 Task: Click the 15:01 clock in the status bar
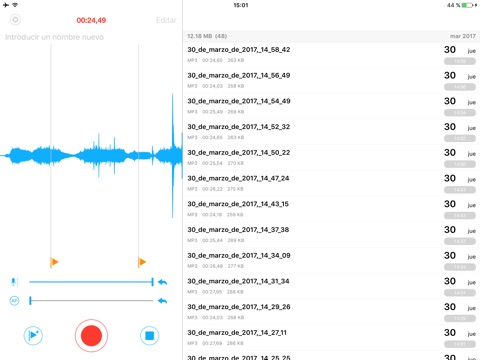click(241, 5)
